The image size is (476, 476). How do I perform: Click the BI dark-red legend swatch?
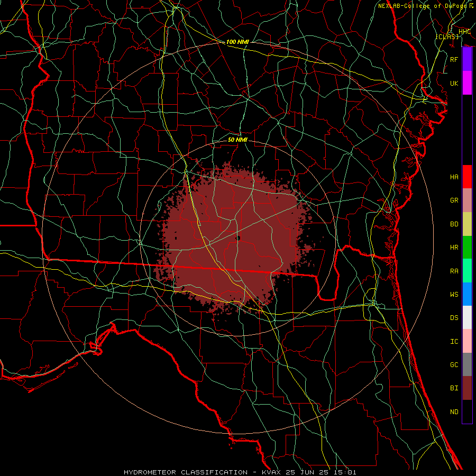(x=467, y=388)
